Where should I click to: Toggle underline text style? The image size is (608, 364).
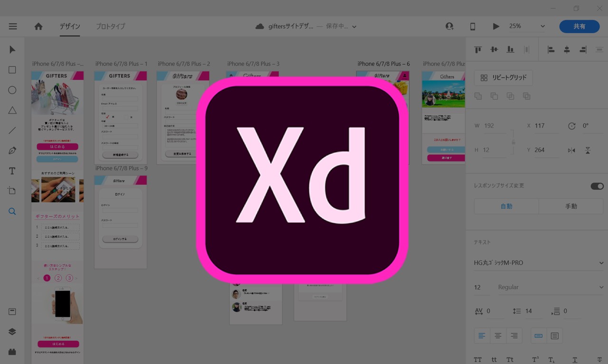point(575,360)
